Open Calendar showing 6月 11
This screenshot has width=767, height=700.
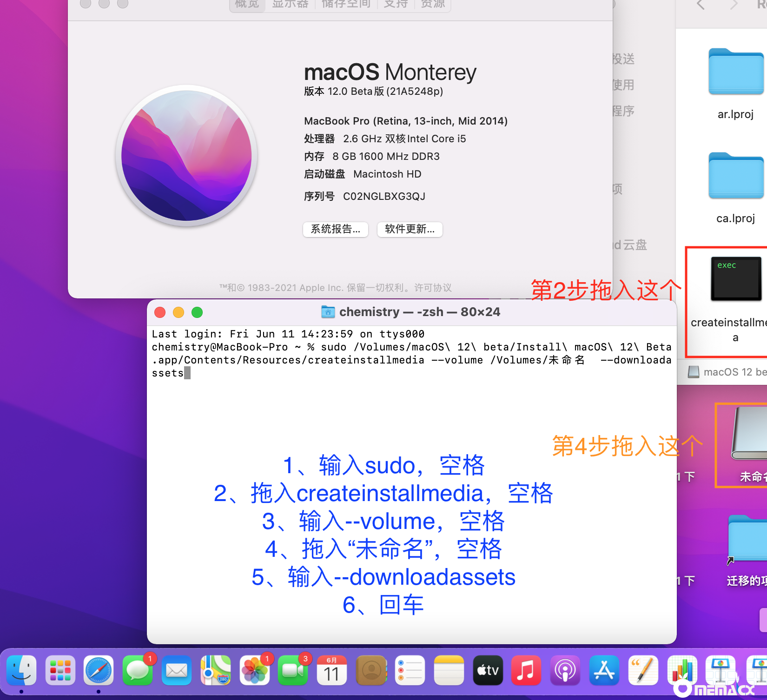coord(331,670)
